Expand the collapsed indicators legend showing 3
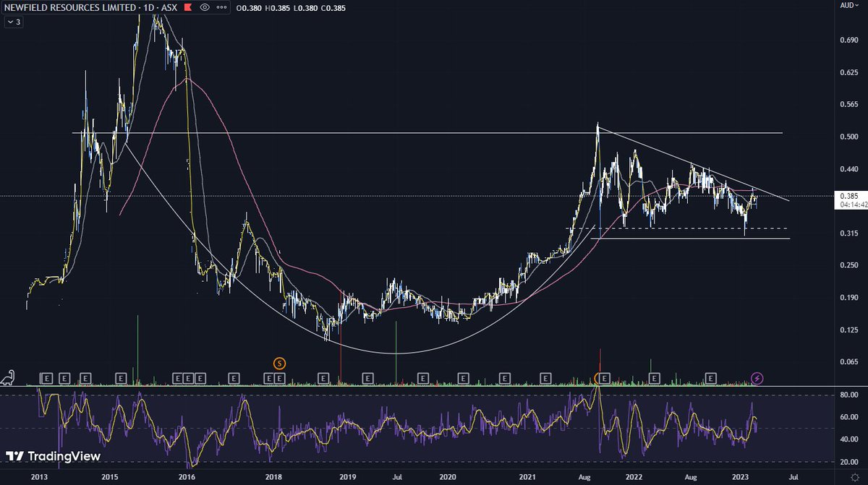The height and width of the screenshot is (485, 868). pyautogui.click(x=13, y=22)
